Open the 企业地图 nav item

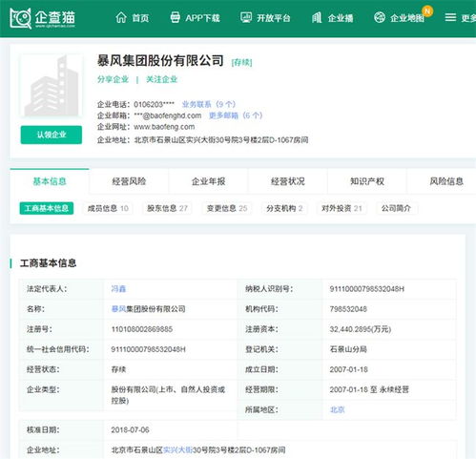407,18
